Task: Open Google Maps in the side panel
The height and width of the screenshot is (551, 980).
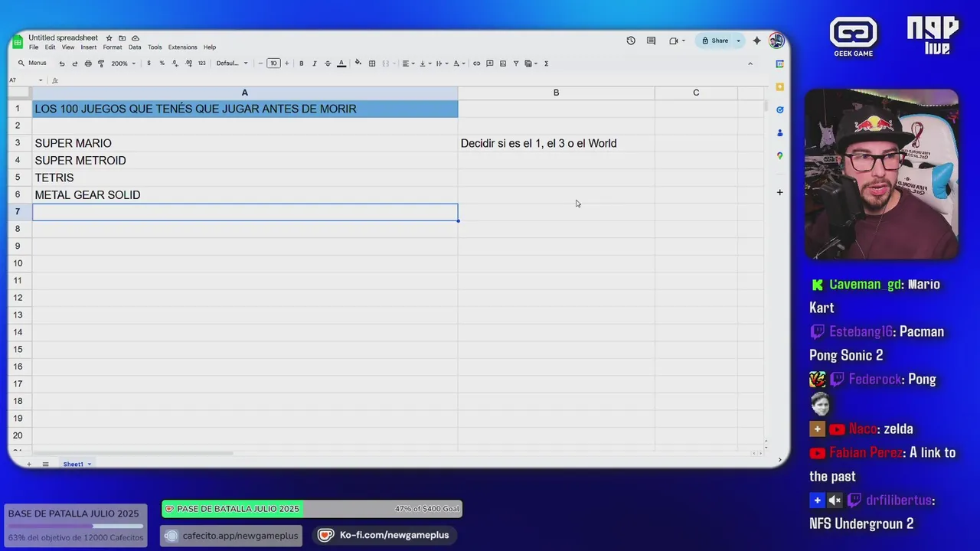Action: [x=779, y=155]
